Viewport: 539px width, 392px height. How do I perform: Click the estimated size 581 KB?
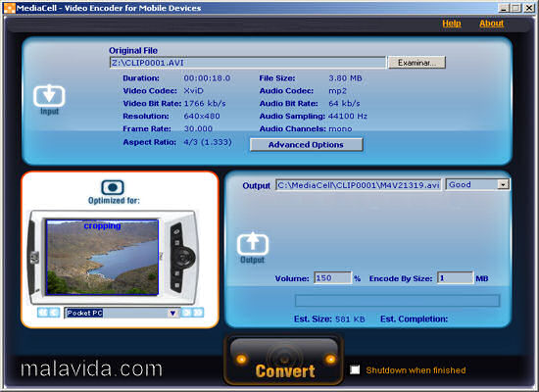pos(350,319)
